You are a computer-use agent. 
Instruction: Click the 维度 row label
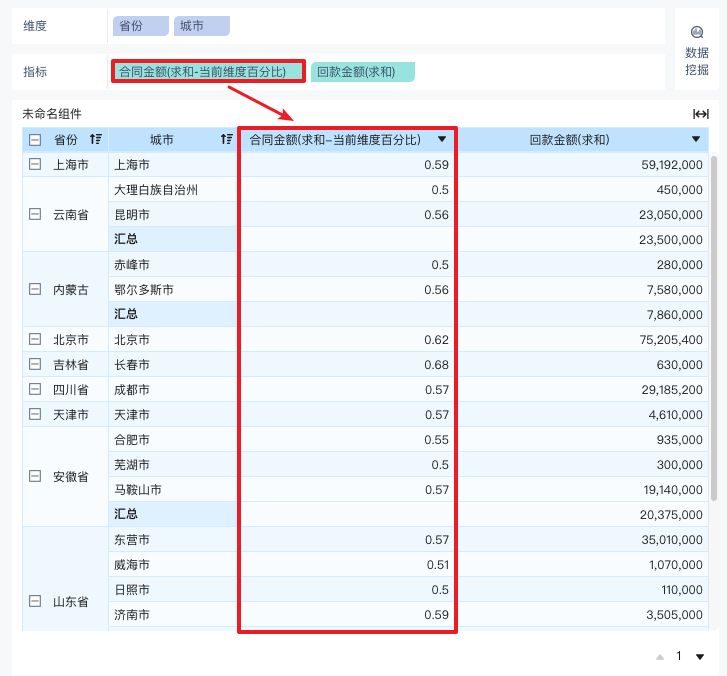35,26
